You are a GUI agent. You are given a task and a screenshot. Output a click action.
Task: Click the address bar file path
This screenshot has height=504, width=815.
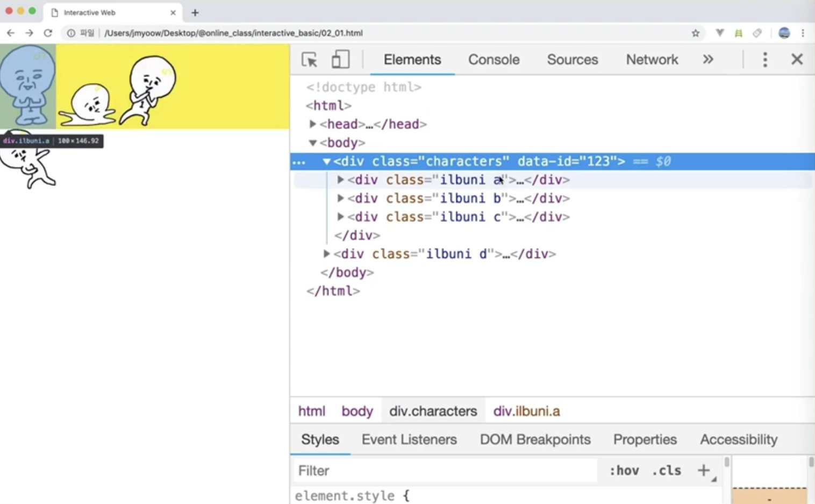(x=233, y=33)
